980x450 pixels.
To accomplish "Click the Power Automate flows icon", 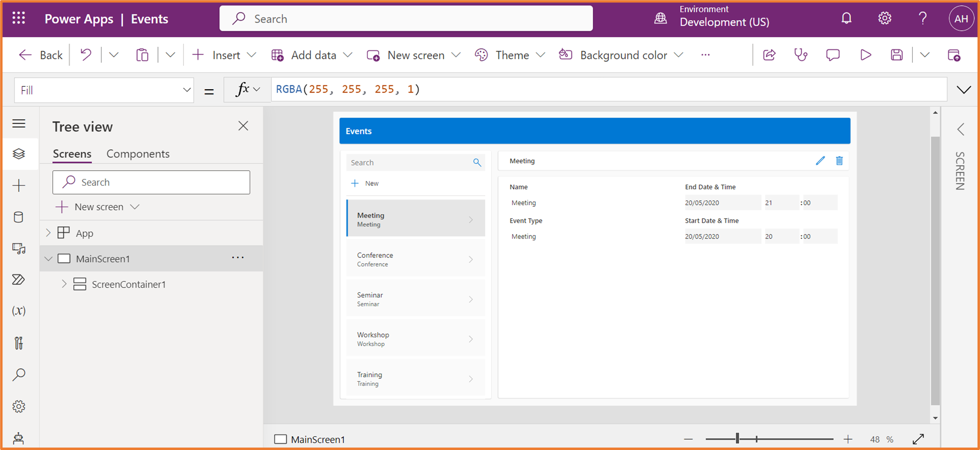I will click(19, 279).
